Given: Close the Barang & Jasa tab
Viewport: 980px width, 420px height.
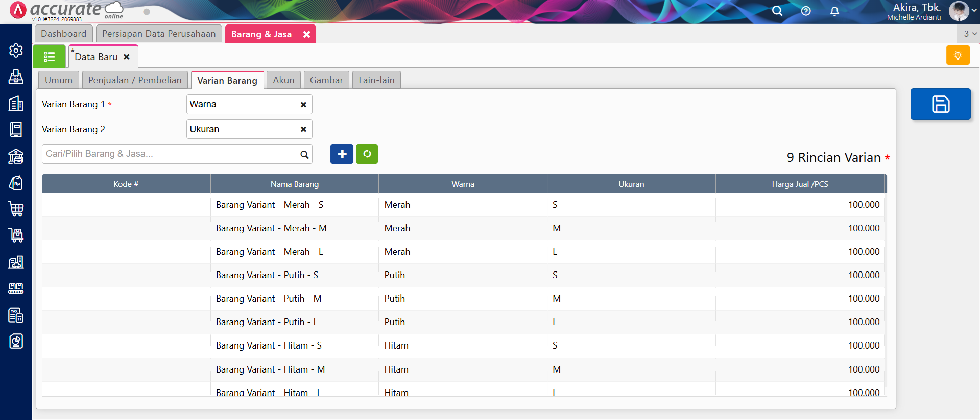Looking at the screenshot, I should click(306, 34).
